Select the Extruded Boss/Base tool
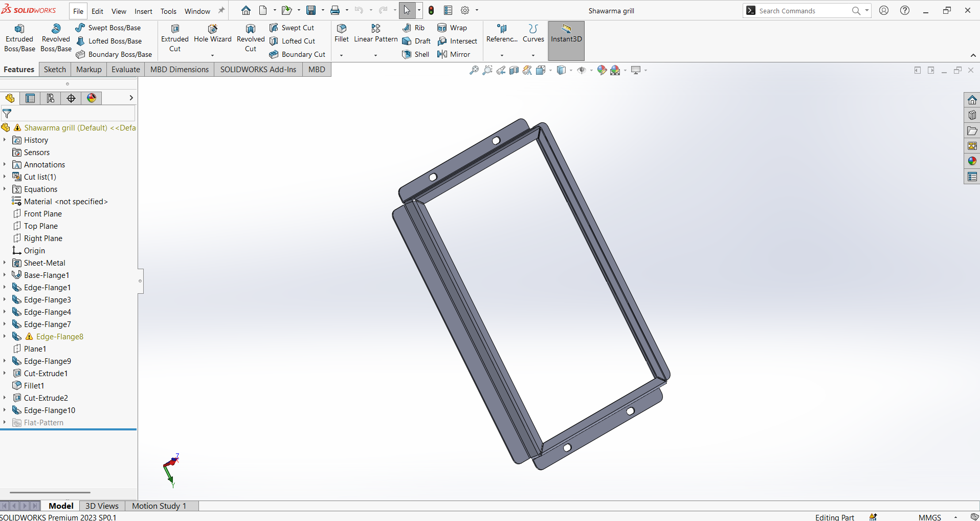Image resolution: width=980 pixels, height=521 pixels. coord(19,38)
